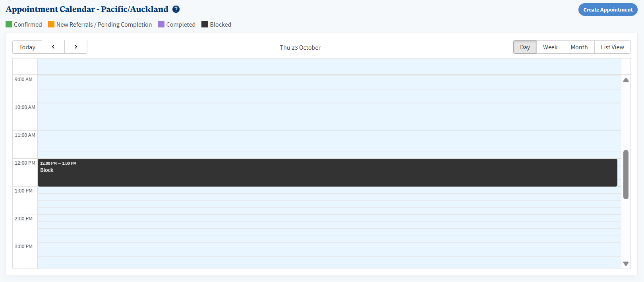This screenshot has height=282, width=644.
Task: Click the Blocked legend label
Action: click(x=220, y=24)
